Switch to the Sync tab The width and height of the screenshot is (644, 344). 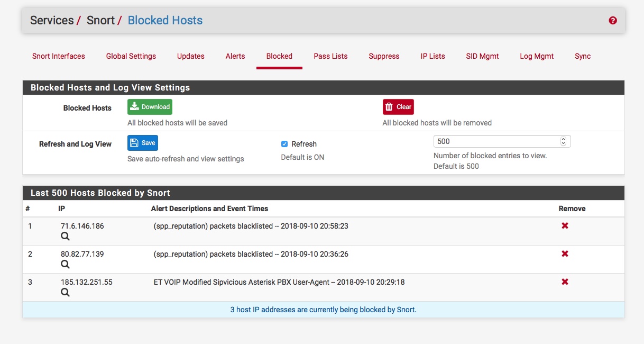(583, 56)
